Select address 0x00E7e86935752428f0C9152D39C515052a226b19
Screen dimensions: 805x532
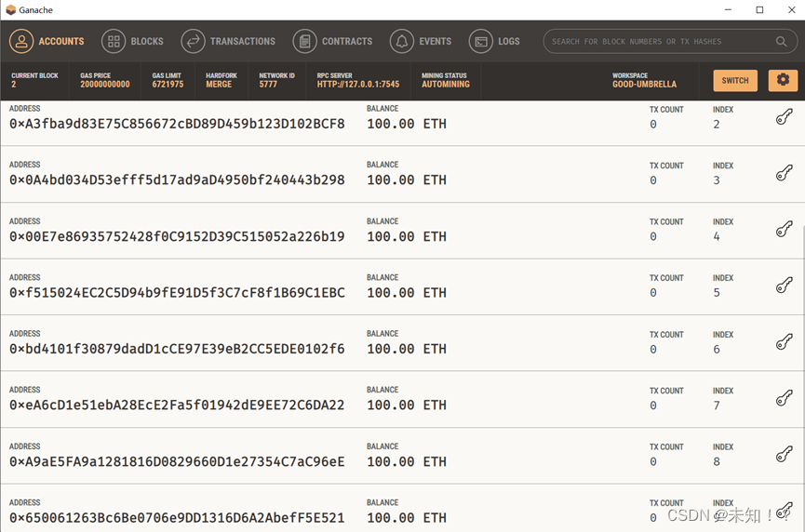click(177, 236)
